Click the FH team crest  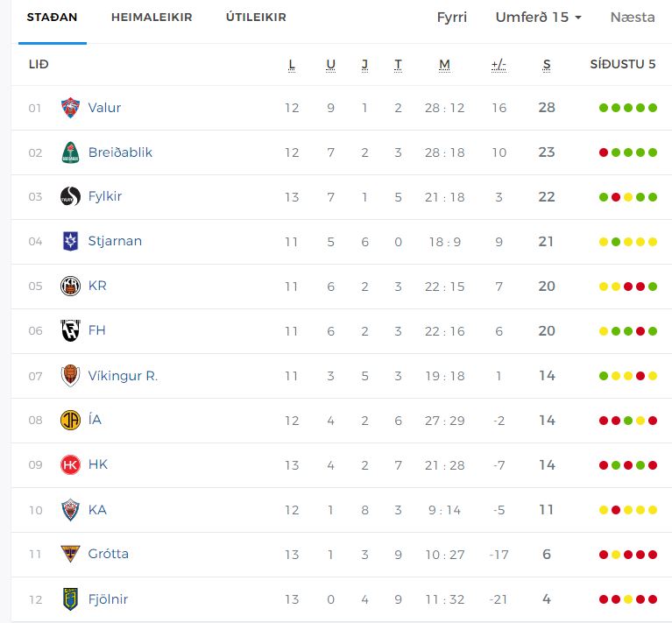click(x=70, y=330)
